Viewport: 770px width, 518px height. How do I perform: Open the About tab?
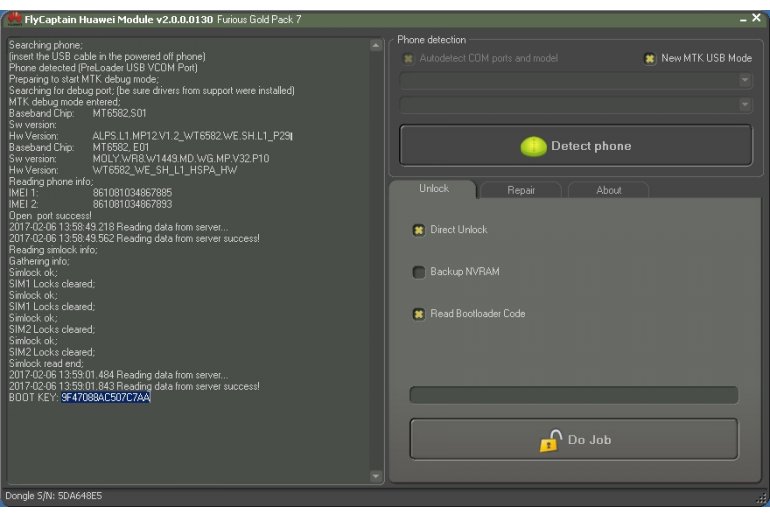[608, 190]
